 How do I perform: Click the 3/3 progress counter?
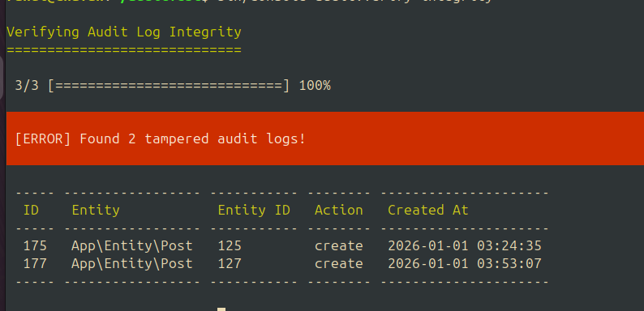pyautogui.click(x=27, y=86)
